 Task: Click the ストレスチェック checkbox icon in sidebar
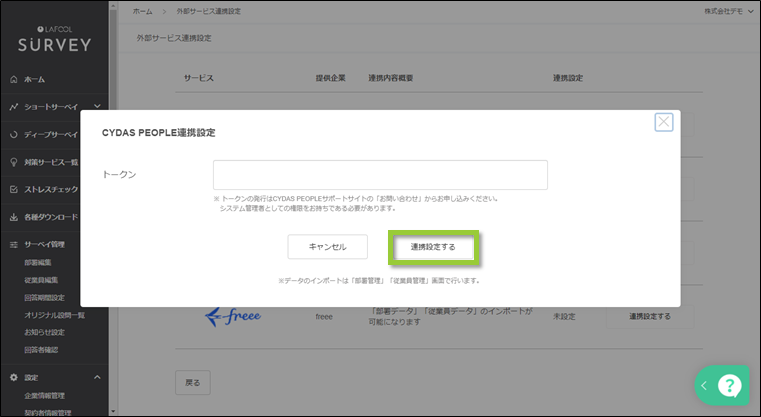coord(13,189)
